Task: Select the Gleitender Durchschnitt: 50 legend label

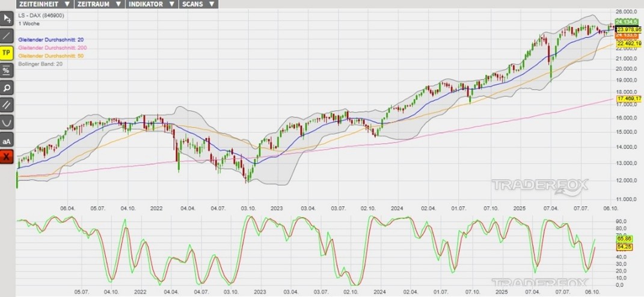Action: coord(51,55)
